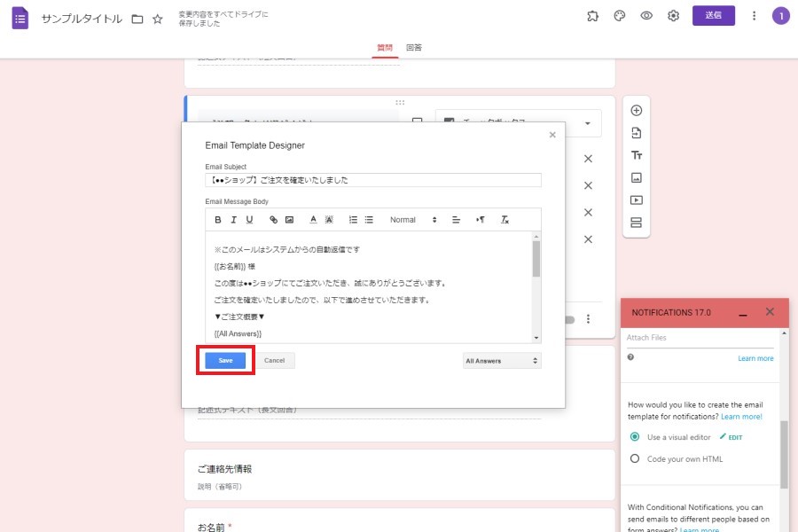Switch to the 質問 tab
Image resolution: width=798 pixels, height=532 pixels.
tap(385, 47)
